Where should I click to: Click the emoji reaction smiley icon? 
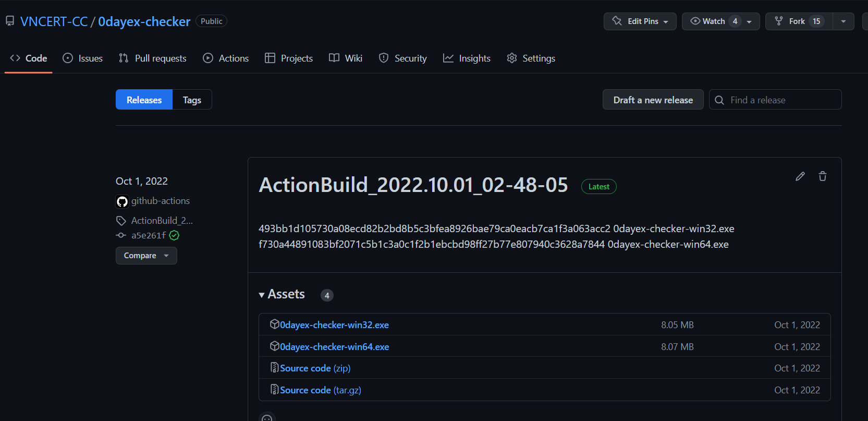[267, 418]
